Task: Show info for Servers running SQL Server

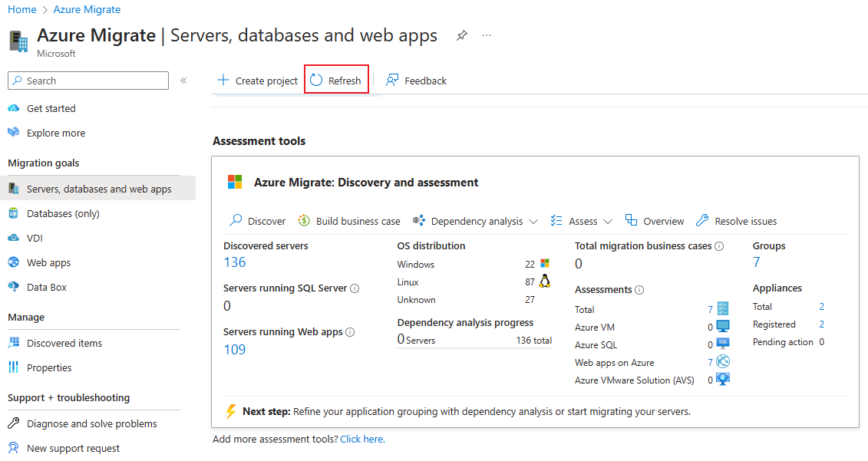Action: pyautogui.click(x=355, y=288)
